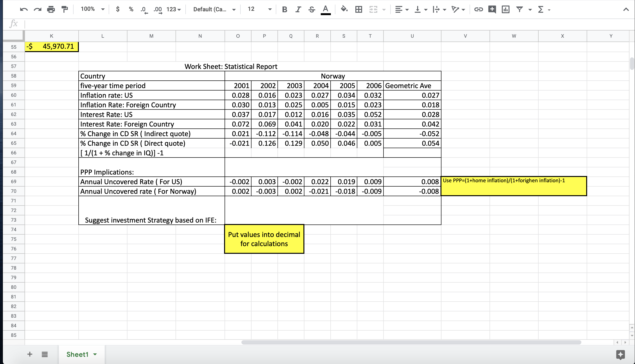Toggle Italic formatting
Viewport: 635px width, 364px height.
coord(298,10)
